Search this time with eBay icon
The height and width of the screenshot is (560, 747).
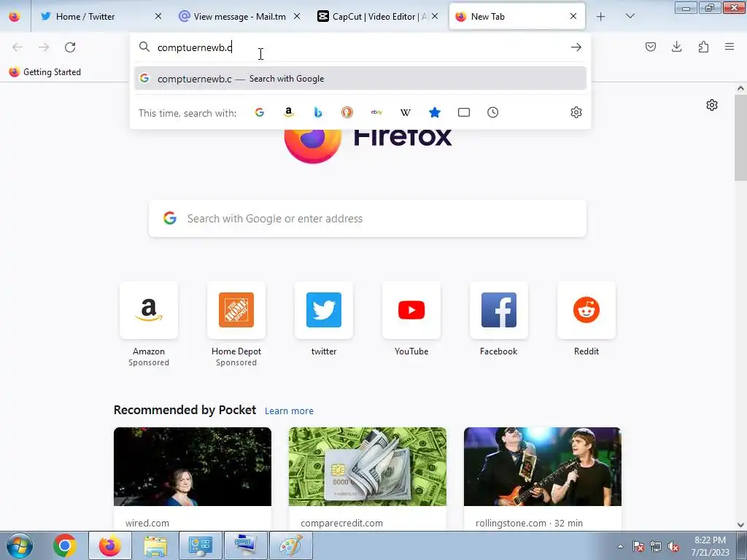click(x=376, y=112)
